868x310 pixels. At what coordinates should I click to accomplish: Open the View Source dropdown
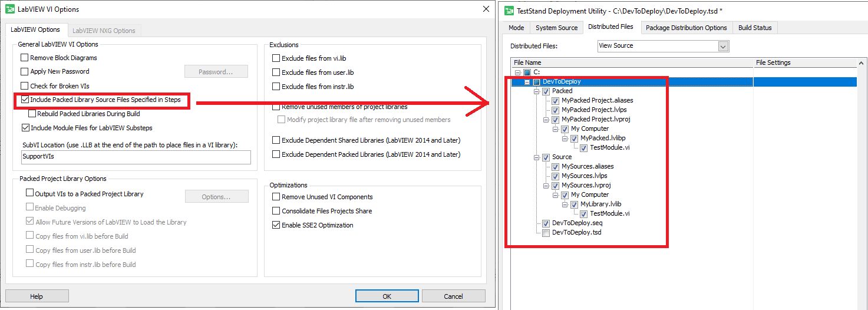(724, 46)
